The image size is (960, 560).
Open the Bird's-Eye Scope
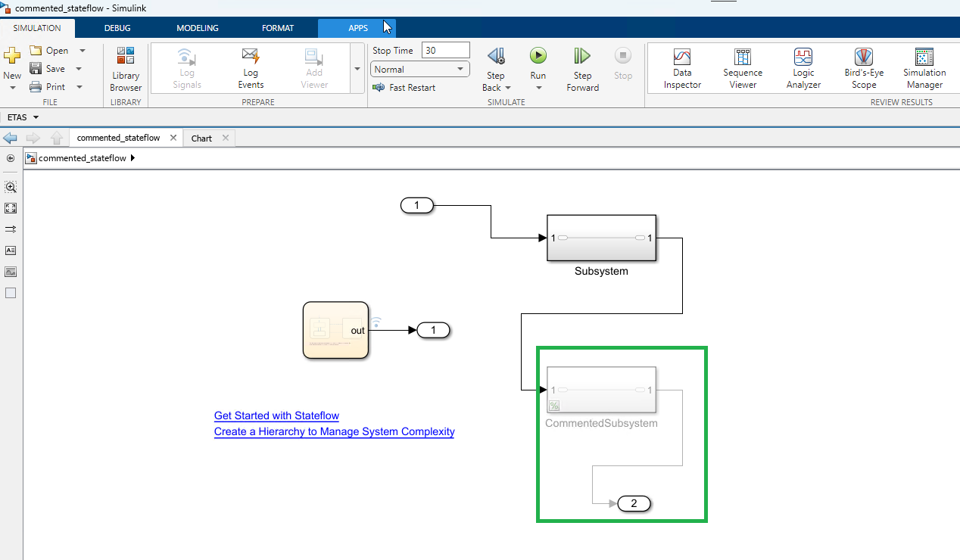[x=864, y=69]
